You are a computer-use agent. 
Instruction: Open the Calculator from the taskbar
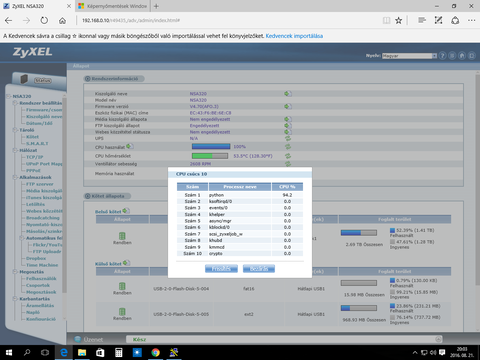pyautogui.click(x=119, y=352)
